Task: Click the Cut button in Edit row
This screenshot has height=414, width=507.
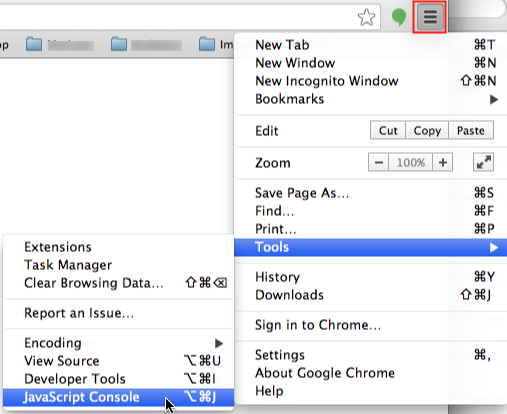Action: 388,130
